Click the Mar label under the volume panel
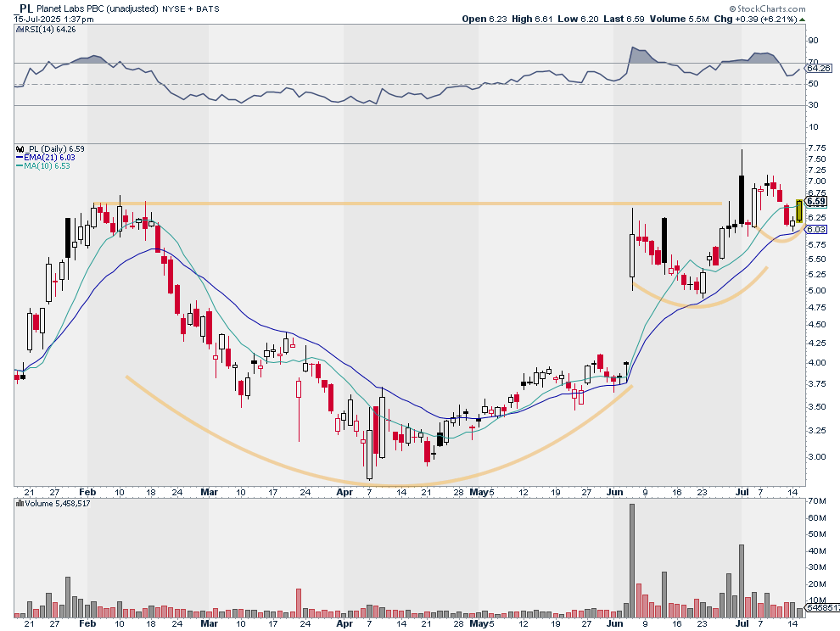This screenshot has width=840, height=631. [209, 623]
